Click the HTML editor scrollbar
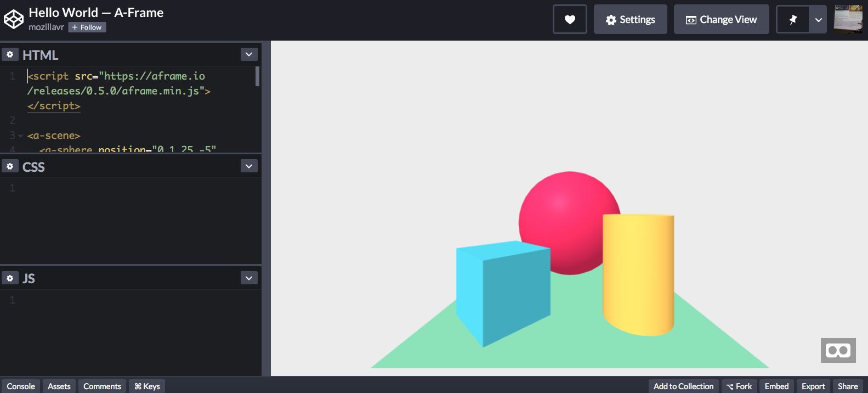The width and height of the screenshot is (868, 393). (257, 76)
